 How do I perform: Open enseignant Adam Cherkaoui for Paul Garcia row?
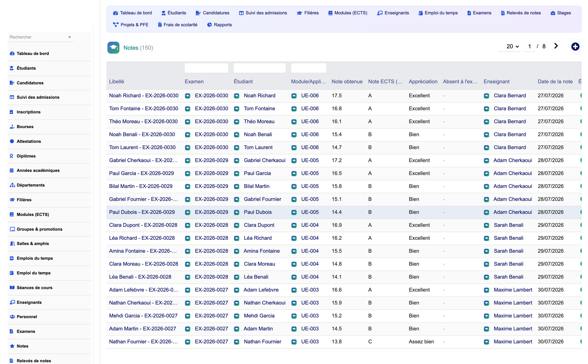[512, 173]
